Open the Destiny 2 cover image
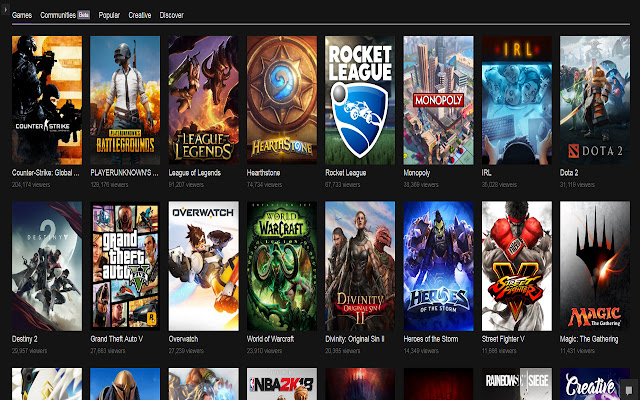Screen dimensions: 640x400 click(47, 266)
